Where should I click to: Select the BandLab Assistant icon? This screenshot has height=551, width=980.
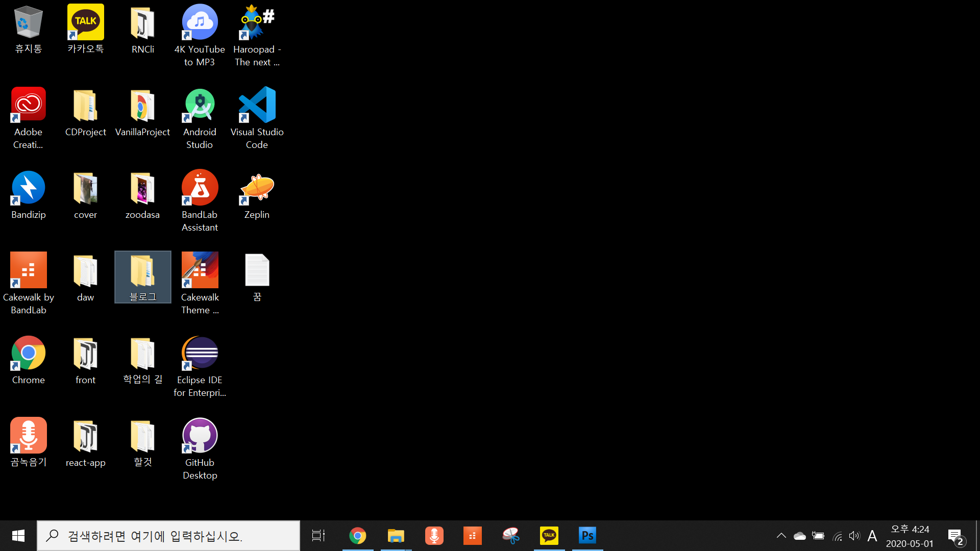pyautogui.click(x=200, y=188)
